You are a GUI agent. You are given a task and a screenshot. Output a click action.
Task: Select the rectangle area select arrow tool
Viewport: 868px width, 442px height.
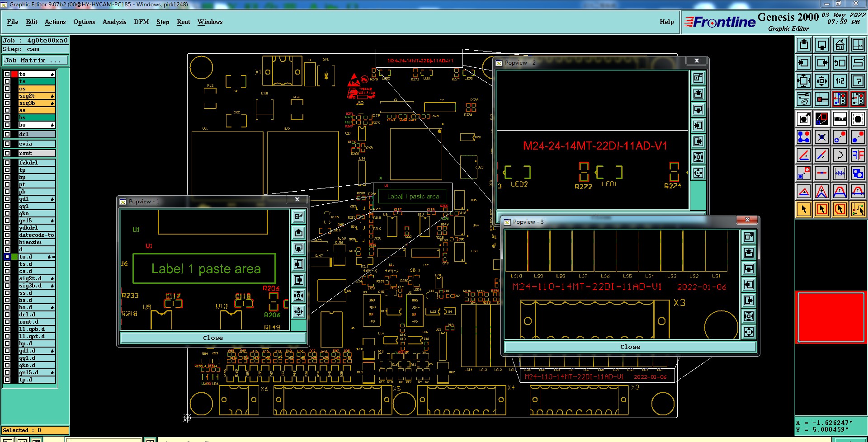822,209
